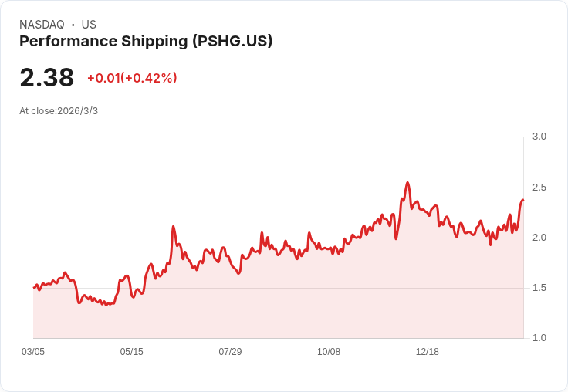Click the highest peak of the price line
The image size is (568, 392).
[407, 183]
